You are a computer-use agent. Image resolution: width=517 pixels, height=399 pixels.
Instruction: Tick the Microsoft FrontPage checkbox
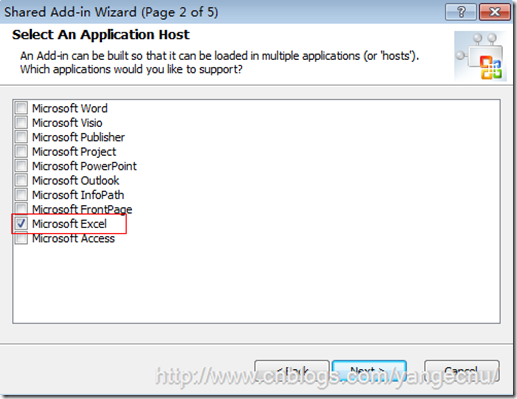[x=21, y=209]
